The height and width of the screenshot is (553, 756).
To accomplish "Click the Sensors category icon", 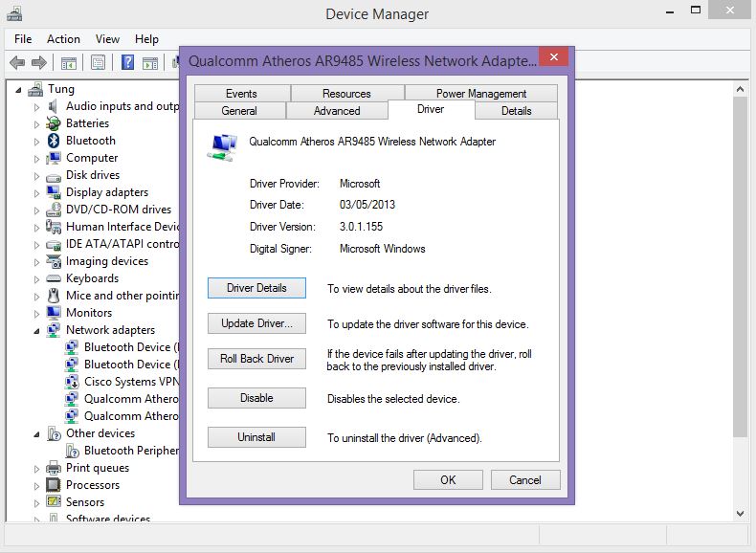I will point(53,502).
